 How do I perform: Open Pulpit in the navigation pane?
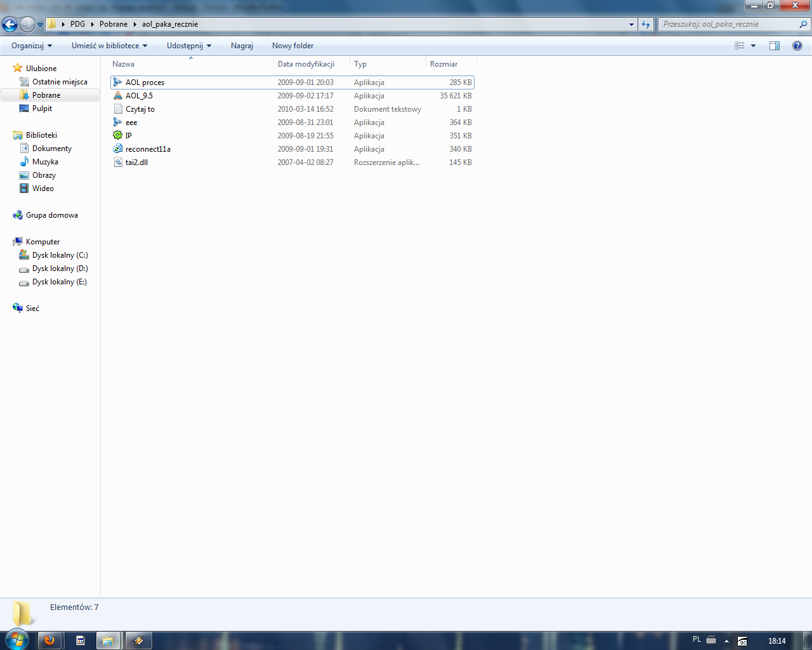42,109
